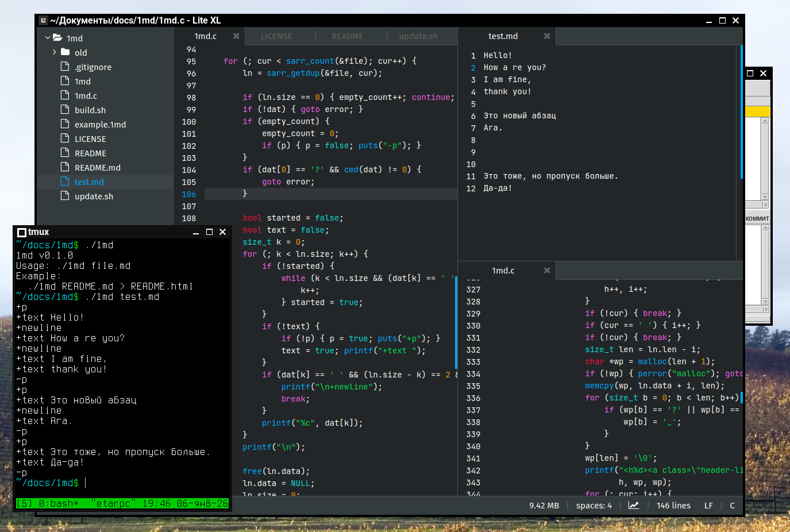Screen dimensions: 790x532
Task: Open the update.sh tab
Action: [418, 36]
